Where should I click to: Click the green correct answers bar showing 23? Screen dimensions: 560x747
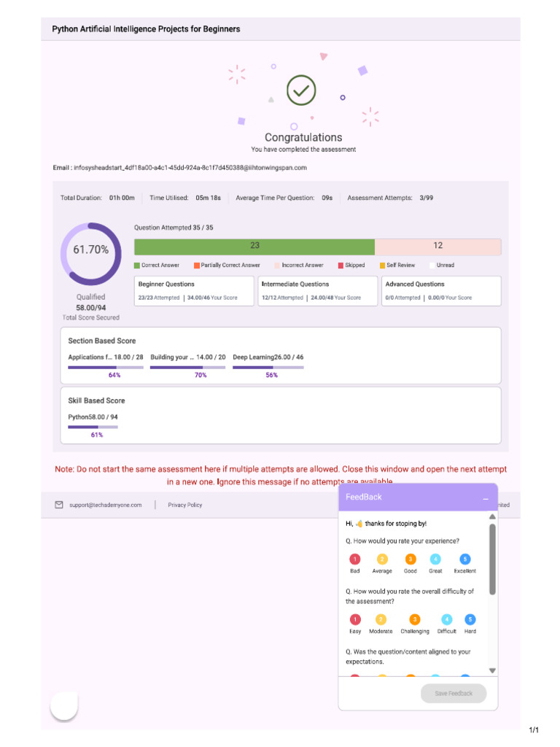click(254, 246)
